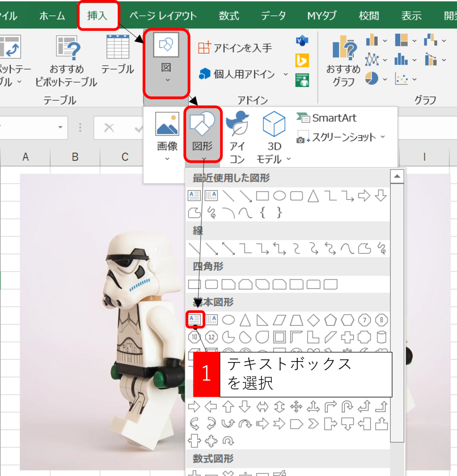Viewport: 457px width, 476px height.
Task: Select the left brace shape
Action: (x=262, y=212)
